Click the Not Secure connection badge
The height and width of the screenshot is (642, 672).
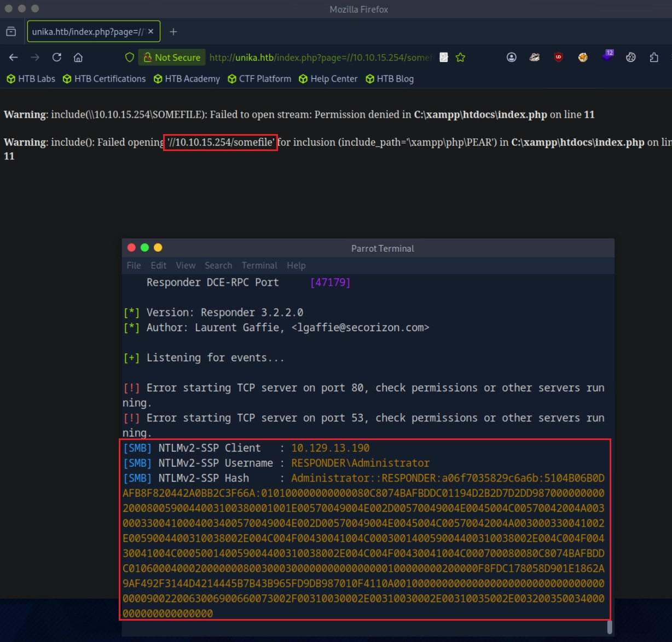coord(172,57)
